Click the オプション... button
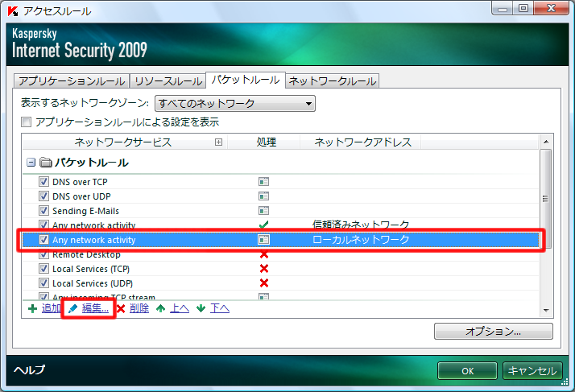Viewport: 575px width, 392px height. tap(493, 331)
